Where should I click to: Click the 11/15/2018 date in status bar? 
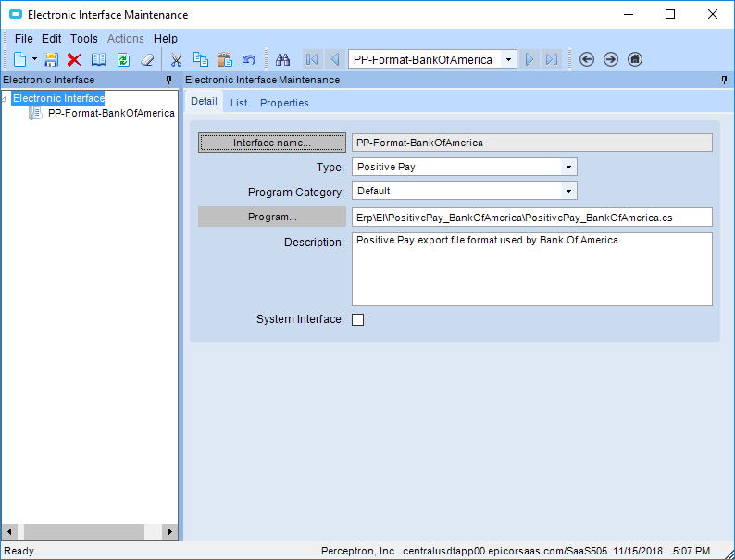(638, 551)
